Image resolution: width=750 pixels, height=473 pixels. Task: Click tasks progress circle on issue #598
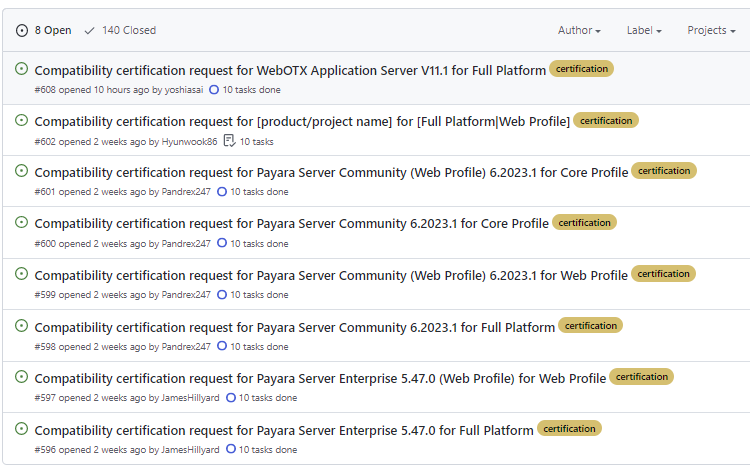pyautogui.click(x=222, y=346)
